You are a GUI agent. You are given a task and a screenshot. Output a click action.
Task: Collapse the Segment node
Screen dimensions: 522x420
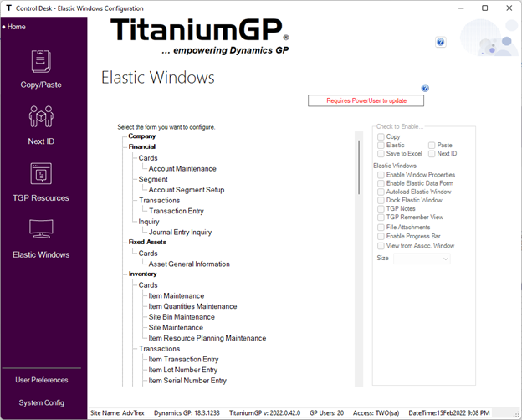tap(153, 179)
